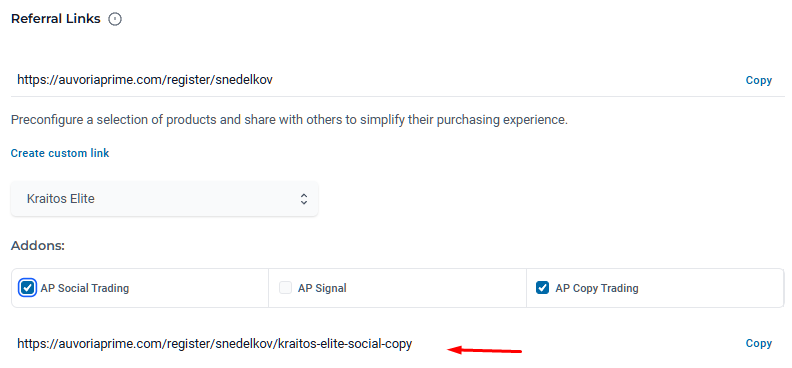The width and height of the screenshot is (792, 368).
Task: Click the AP Signal label text
Action: pyautogui.click(x=322, y=289)
